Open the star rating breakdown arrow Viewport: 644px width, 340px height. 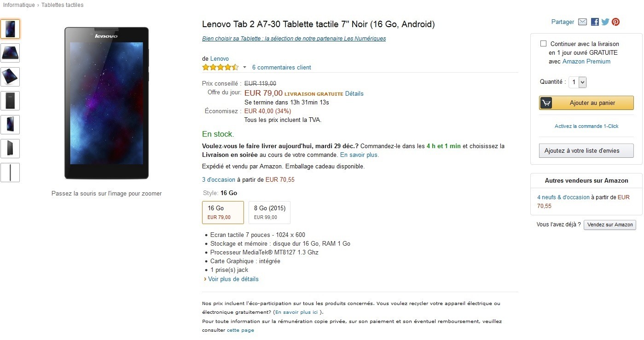[x=244, y=67]
